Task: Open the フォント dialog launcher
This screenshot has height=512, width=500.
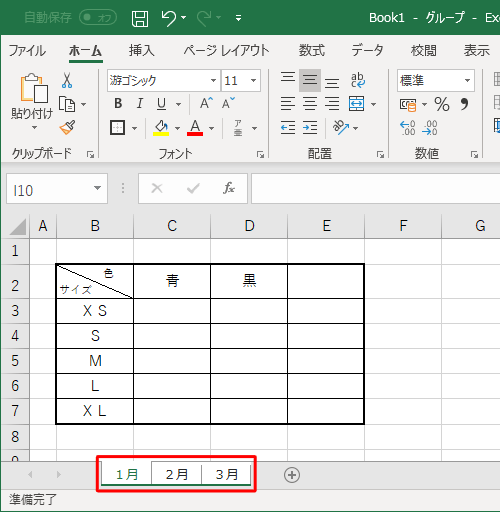Action: [260, 154]
